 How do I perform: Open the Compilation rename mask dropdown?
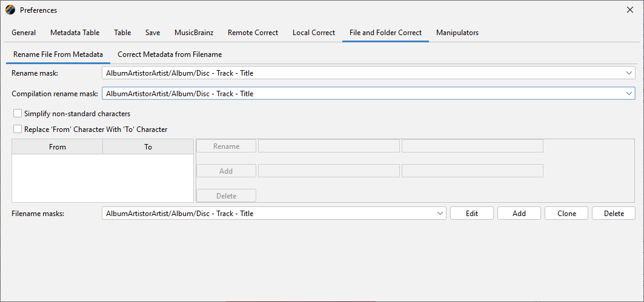[x=629, y=94]
